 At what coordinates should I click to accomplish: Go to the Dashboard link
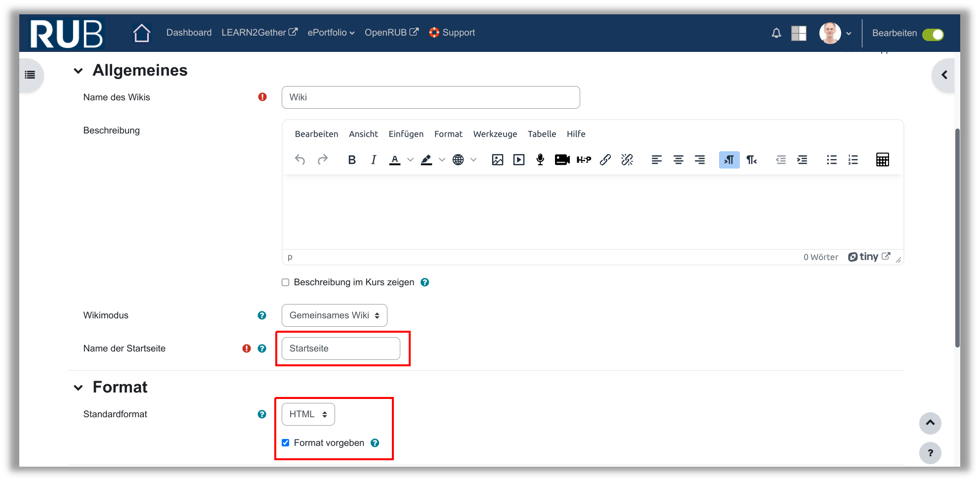point(189,33)
